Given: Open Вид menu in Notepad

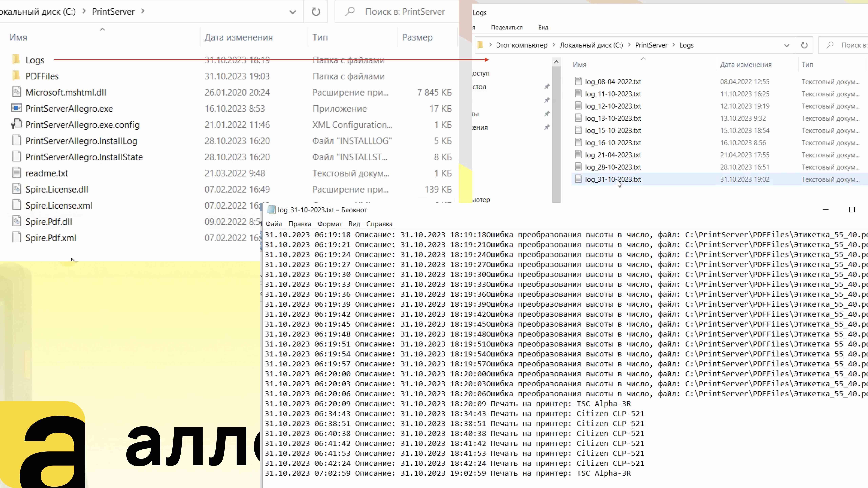Looking at the screenshot, I should pos(354,224).
